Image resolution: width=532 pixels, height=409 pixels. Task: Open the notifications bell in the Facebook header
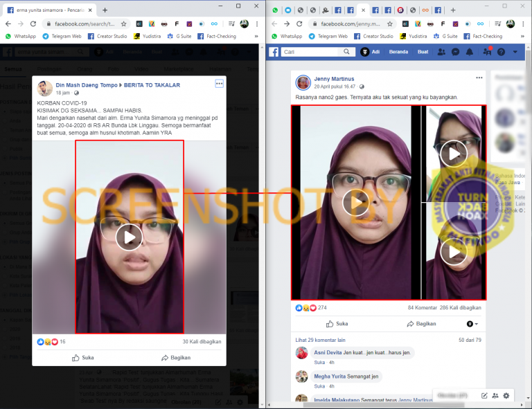[470, 52]
